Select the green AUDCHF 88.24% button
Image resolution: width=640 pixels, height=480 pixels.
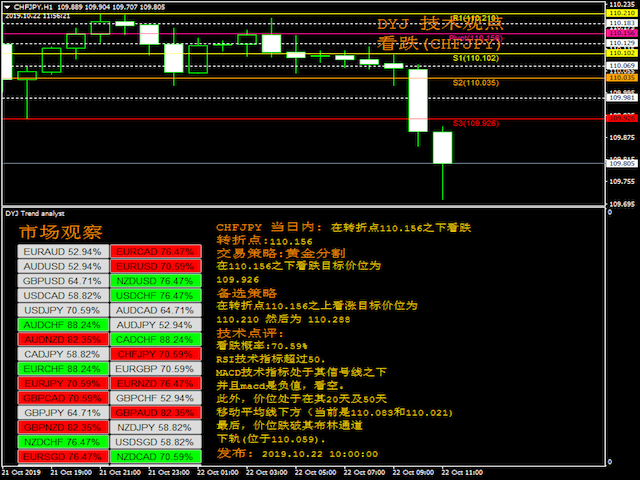coord(62,325)
